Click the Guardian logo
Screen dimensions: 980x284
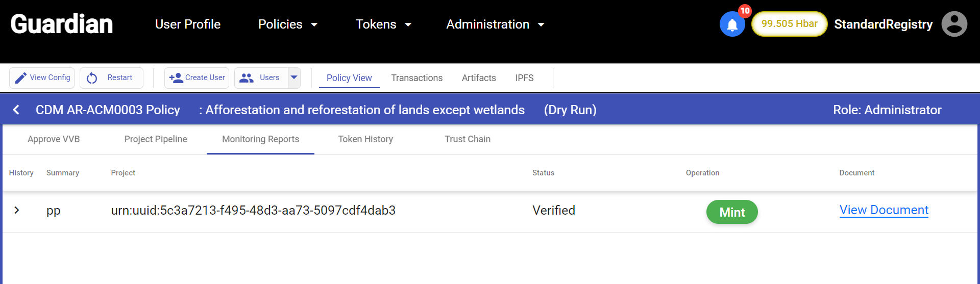62,24
